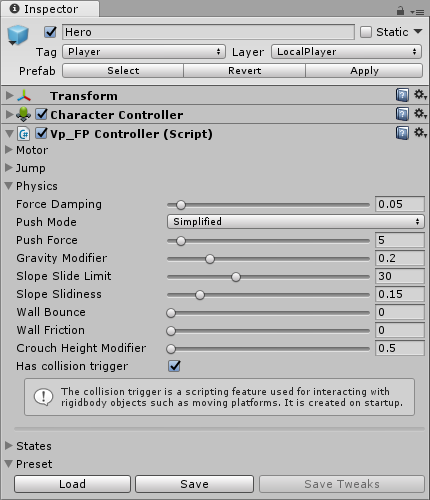Open the Push Mode dropdown
430x500 pixels.
tap(296, 222)
